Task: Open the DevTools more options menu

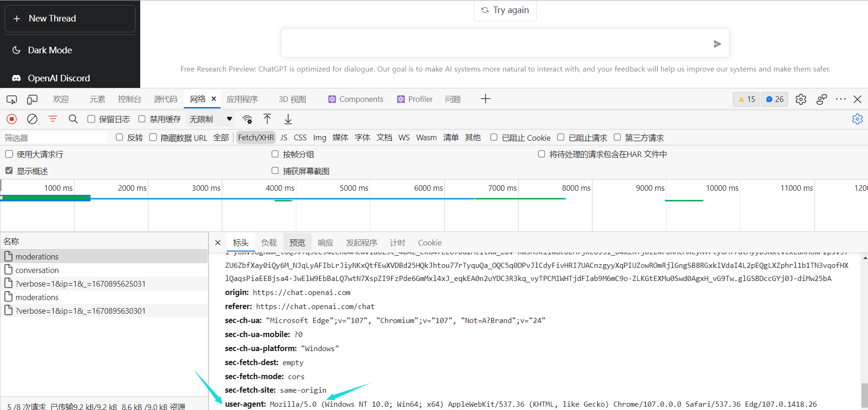Action: [x=840, y=99]
